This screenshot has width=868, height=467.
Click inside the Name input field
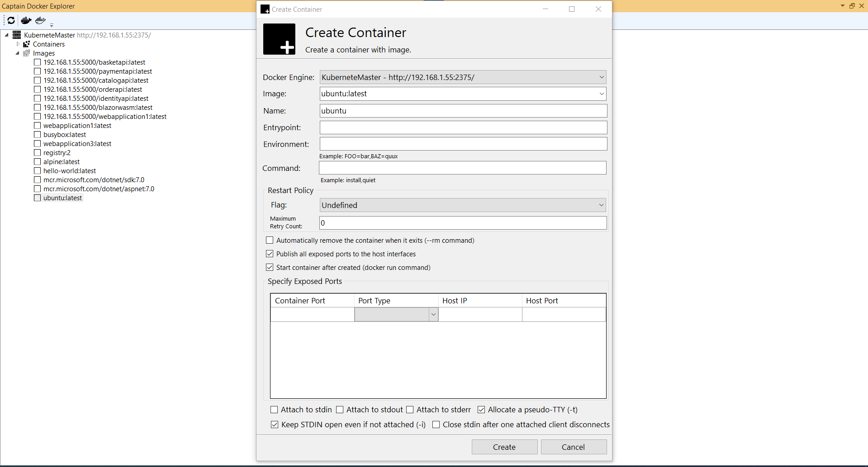[x=462, y=111]
